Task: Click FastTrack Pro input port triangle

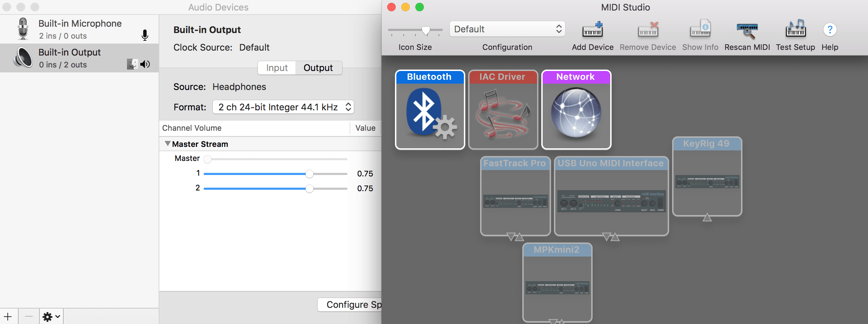Action: point(511,236)
